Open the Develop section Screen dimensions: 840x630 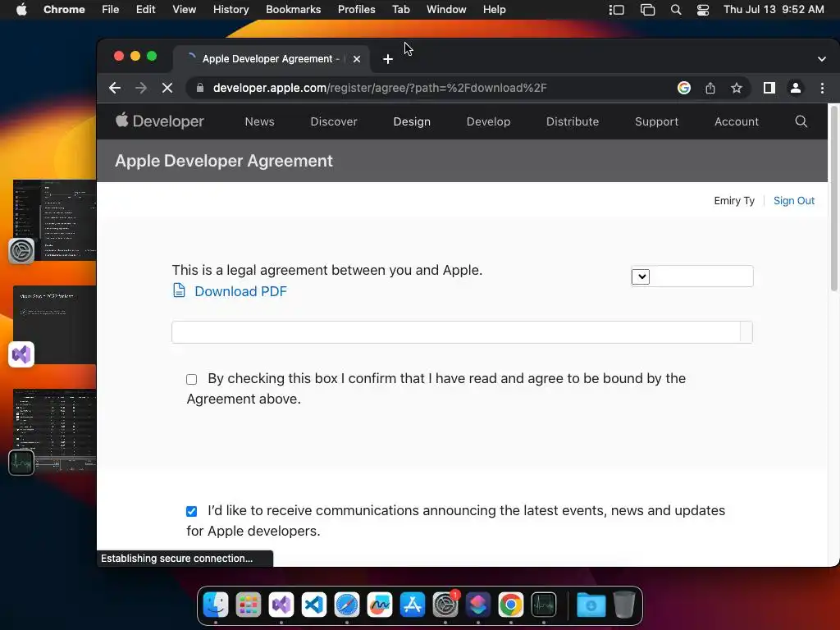[x=489, y=121]
